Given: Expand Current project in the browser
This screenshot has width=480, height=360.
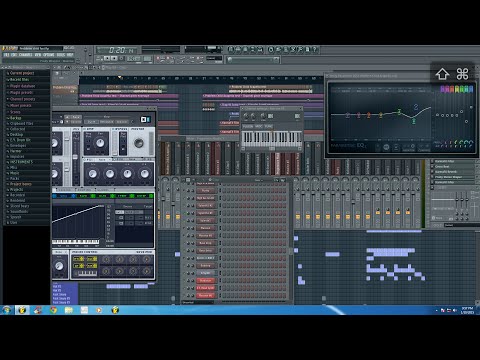Looking at the screenshot, I should (22, 73).
